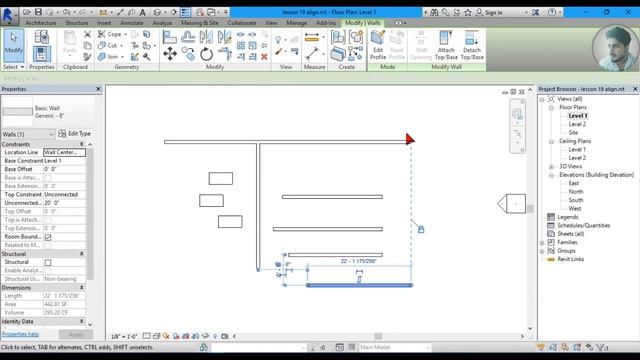Expand the Families tree node
Viewport: 640px width, 360px height.
(x=542, y=242)
